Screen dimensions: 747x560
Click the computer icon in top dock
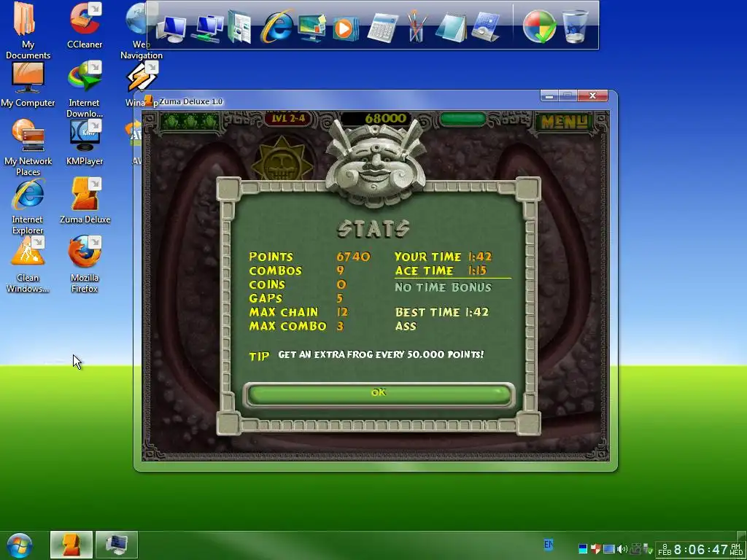pyautogui.click(x=170, y=29)
